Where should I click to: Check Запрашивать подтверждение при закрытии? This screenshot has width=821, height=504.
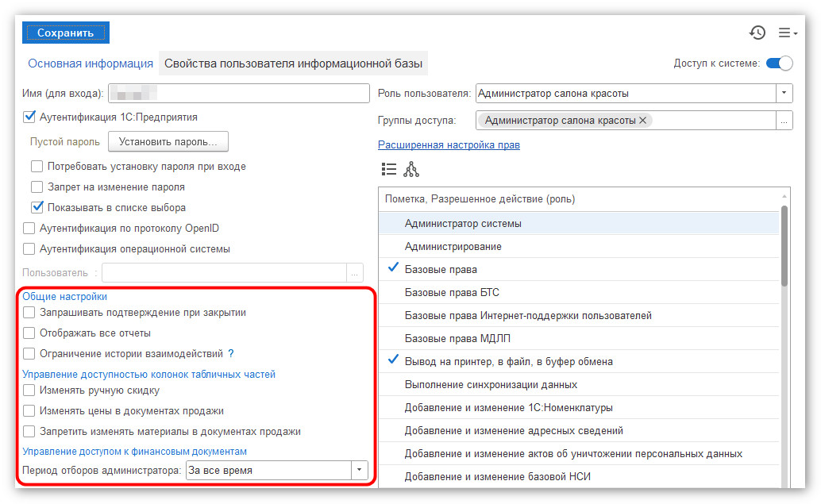pyautogui.click(x=29, y=313)
